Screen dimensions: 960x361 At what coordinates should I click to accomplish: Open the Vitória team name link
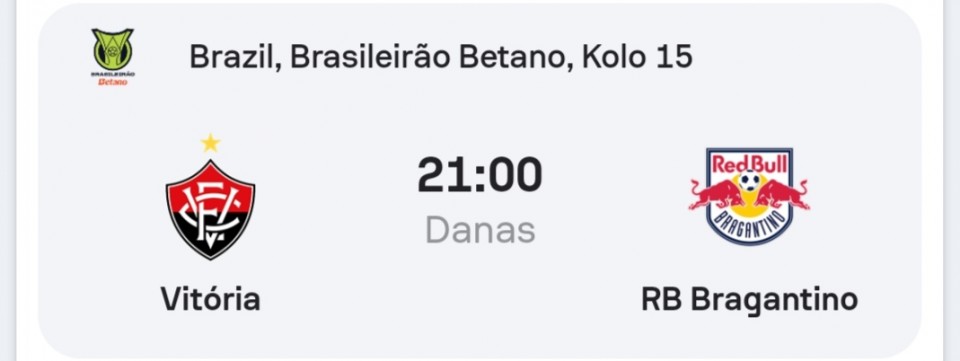click(x=211, y=300)
